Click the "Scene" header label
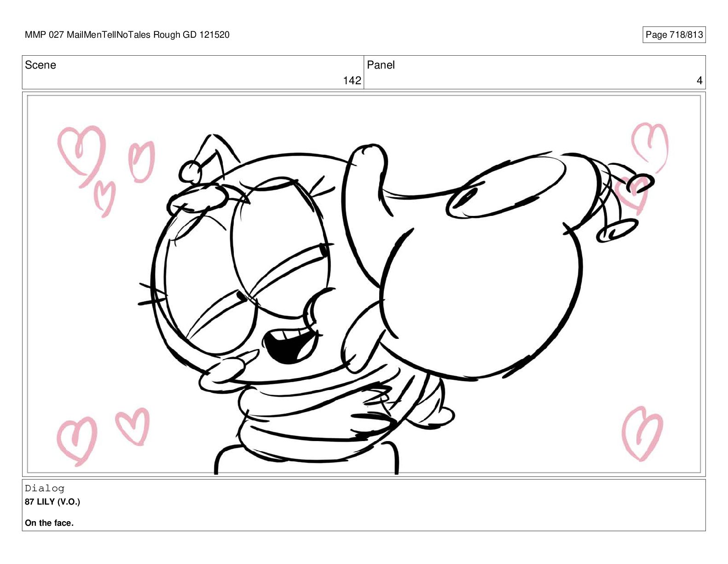This screenshot has height=564, width=728. coord(40,65)
